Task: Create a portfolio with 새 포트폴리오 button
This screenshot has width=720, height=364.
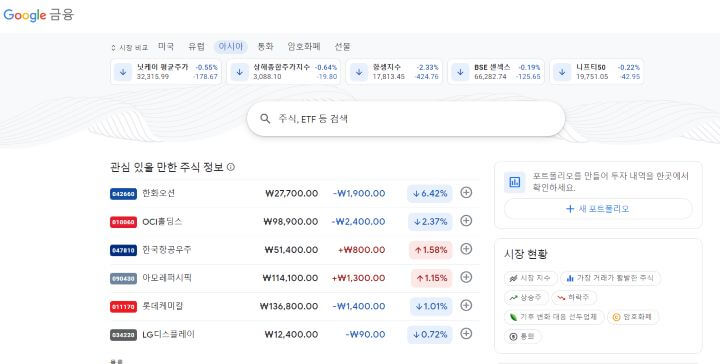Action: (x=598, y=209)
